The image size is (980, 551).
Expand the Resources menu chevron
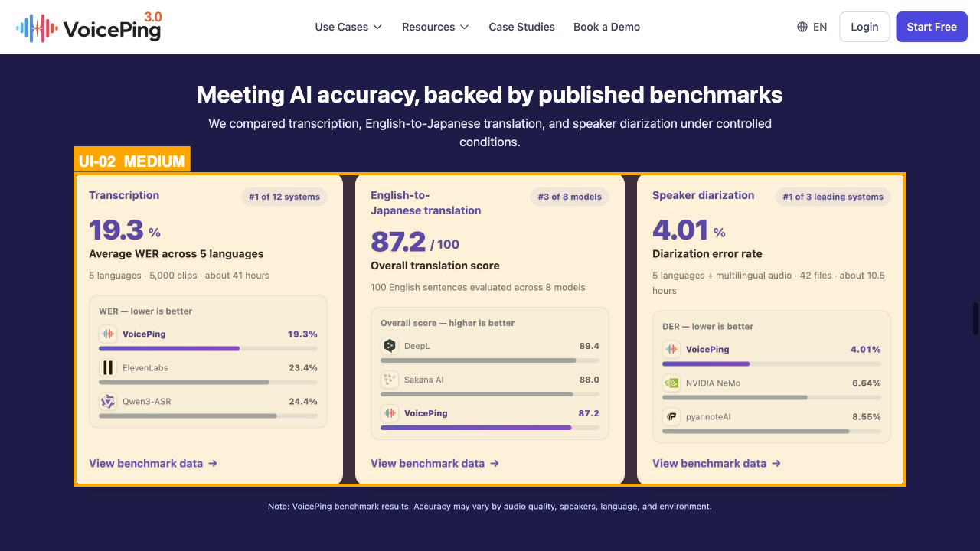[464, 27]
